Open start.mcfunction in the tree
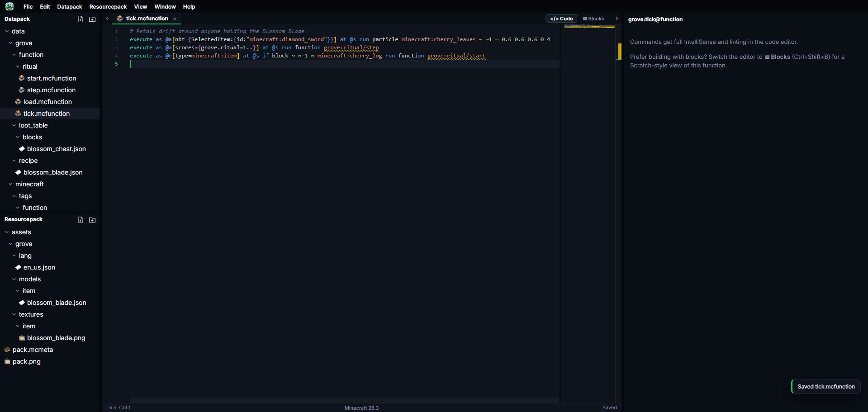 point(50,78)
